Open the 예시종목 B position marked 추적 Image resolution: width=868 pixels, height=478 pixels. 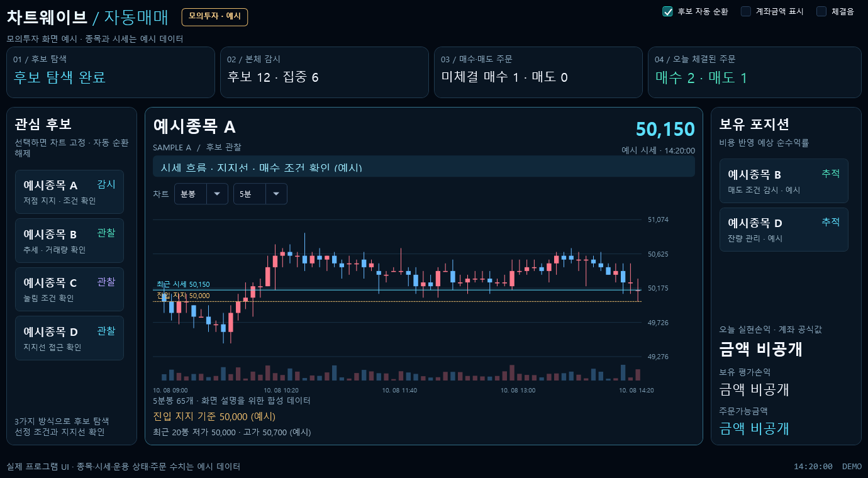[x=784, y=181]
